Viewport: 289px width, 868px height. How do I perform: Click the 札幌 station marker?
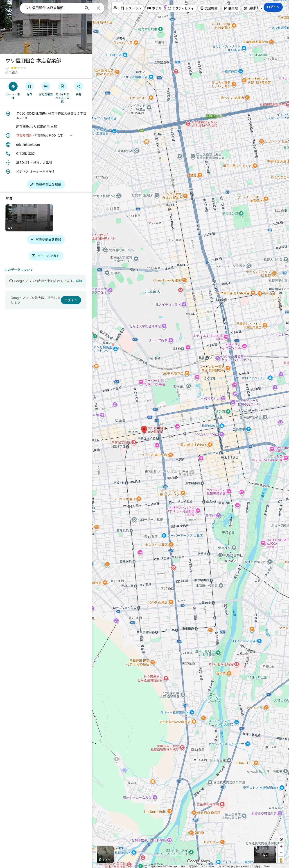[x=207, y=358]
